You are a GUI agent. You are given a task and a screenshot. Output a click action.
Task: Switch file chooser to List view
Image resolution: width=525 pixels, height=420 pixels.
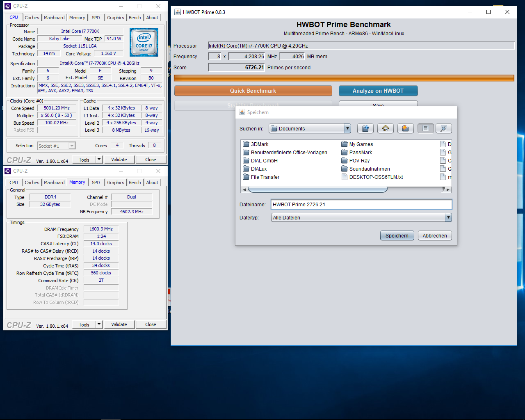coord(426,128)
